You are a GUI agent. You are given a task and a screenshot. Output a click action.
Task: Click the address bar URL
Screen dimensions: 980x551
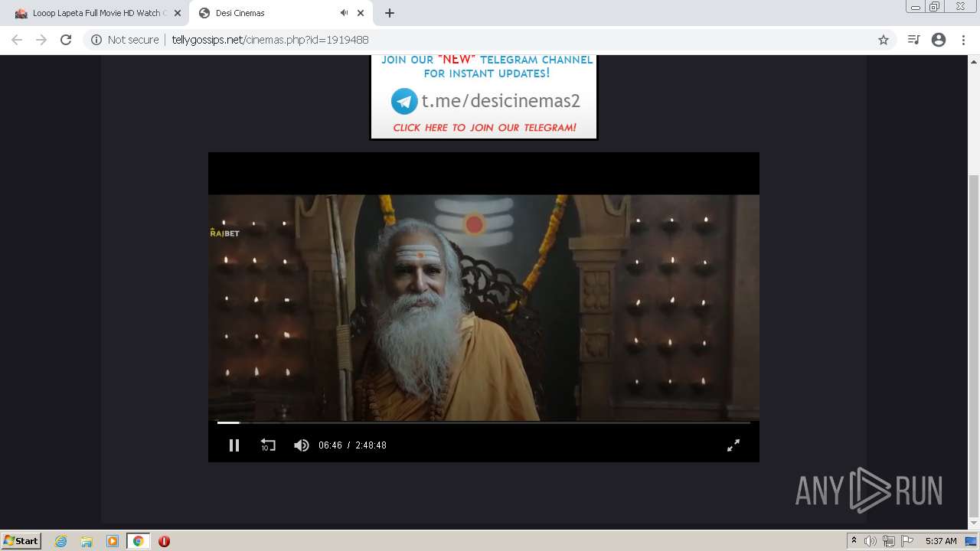coord(270,40)
